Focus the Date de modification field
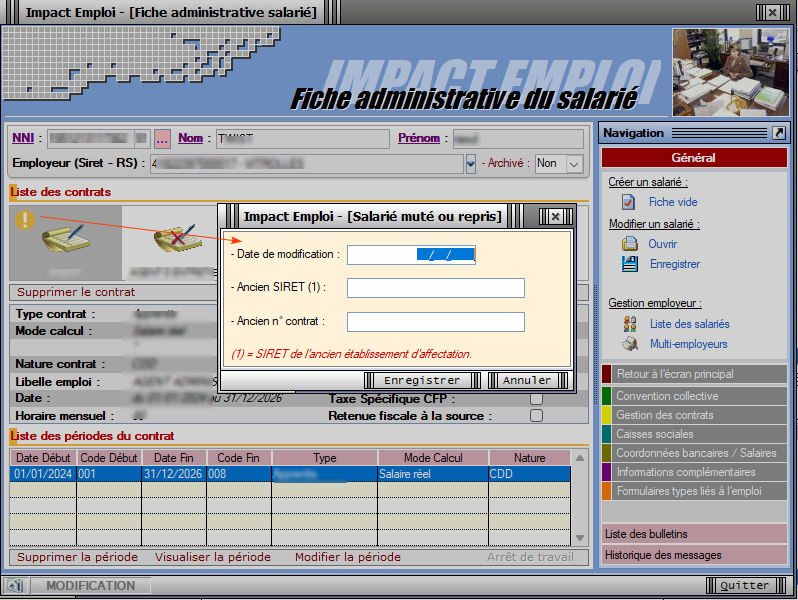798x600 pixels. [411, 255]
